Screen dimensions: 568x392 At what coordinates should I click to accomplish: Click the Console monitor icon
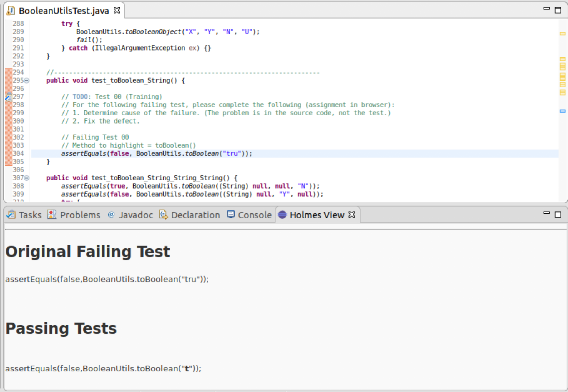point(231,215)
